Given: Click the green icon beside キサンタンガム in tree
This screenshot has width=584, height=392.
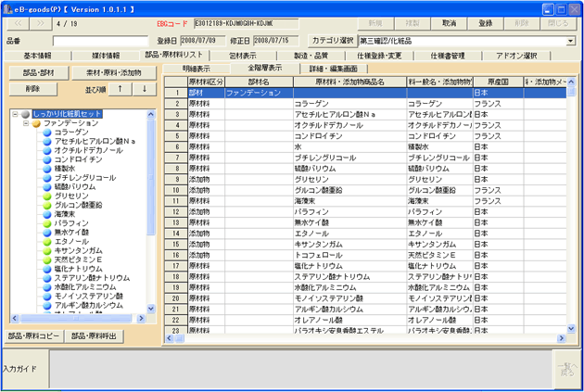Looking at the screenshot, I should click(x=47, y=250).
